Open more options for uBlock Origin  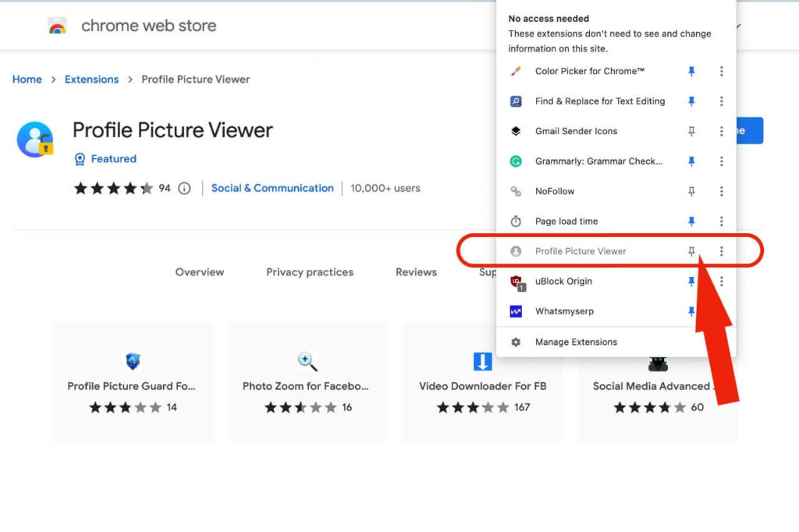pos(722,282)
